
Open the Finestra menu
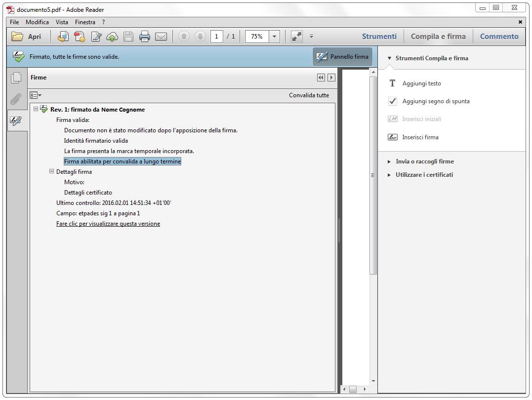pyautogui.click(x=85, y=22)
